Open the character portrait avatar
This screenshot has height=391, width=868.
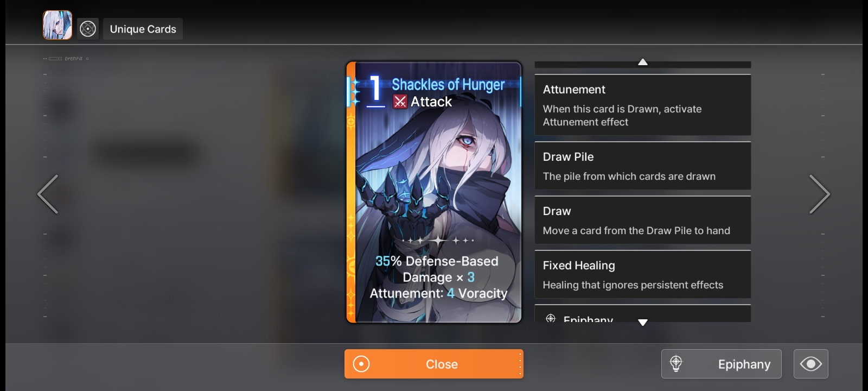pyautogui.click(x=58, y=25)
